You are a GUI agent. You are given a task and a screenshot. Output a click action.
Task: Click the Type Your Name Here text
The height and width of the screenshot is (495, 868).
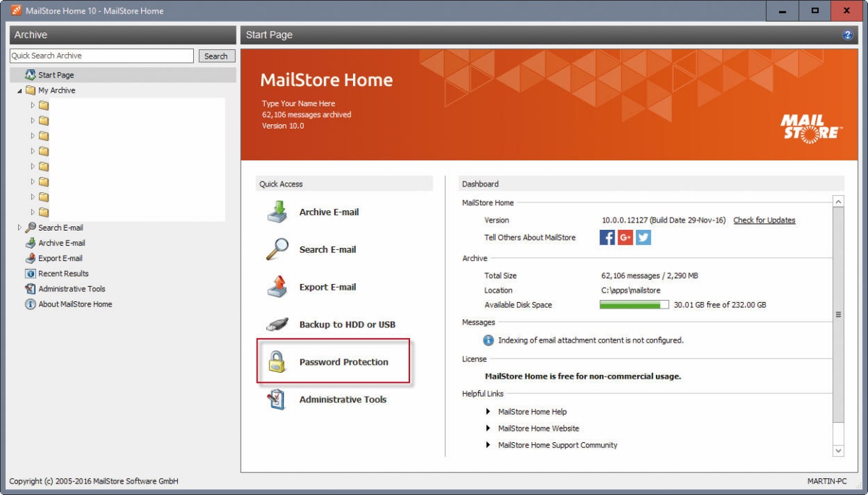tap(298, 103)
